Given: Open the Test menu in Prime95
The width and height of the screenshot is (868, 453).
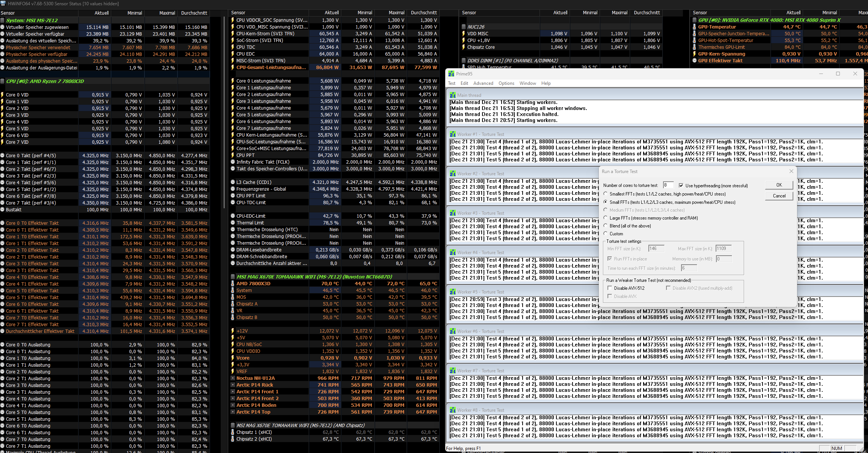Looking at the screenshot, I should coord(452,83).
